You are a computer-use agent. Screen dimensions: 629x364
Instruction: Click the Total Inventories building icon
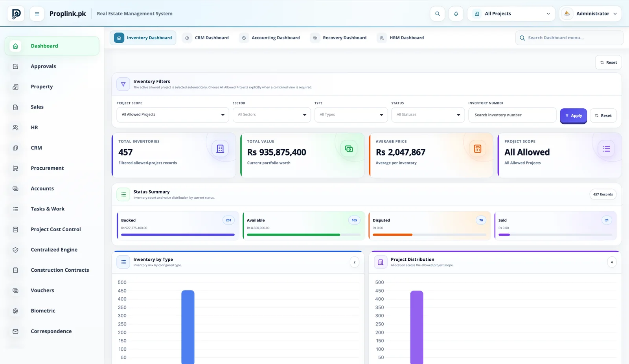pyautogui.click(x=220, y=149)
